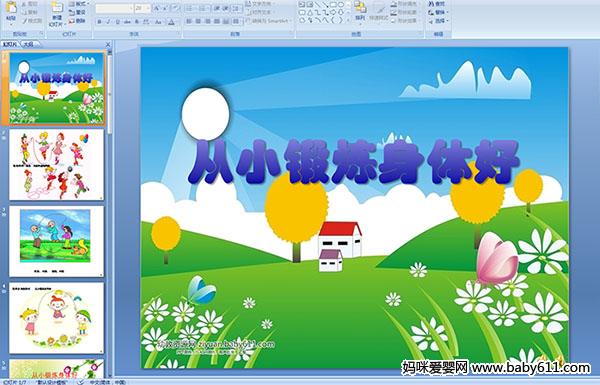This screenshot has height=385, width=600.
Task: Open the font name dropdown
Action: pos(114,8)
